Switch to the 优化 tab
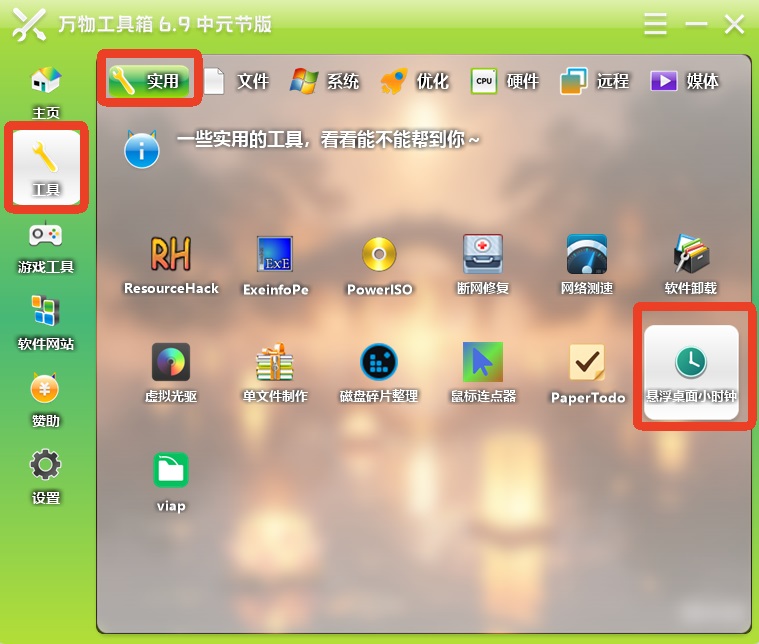This screenshot has height=644, width=759. (x=415, y=81)
